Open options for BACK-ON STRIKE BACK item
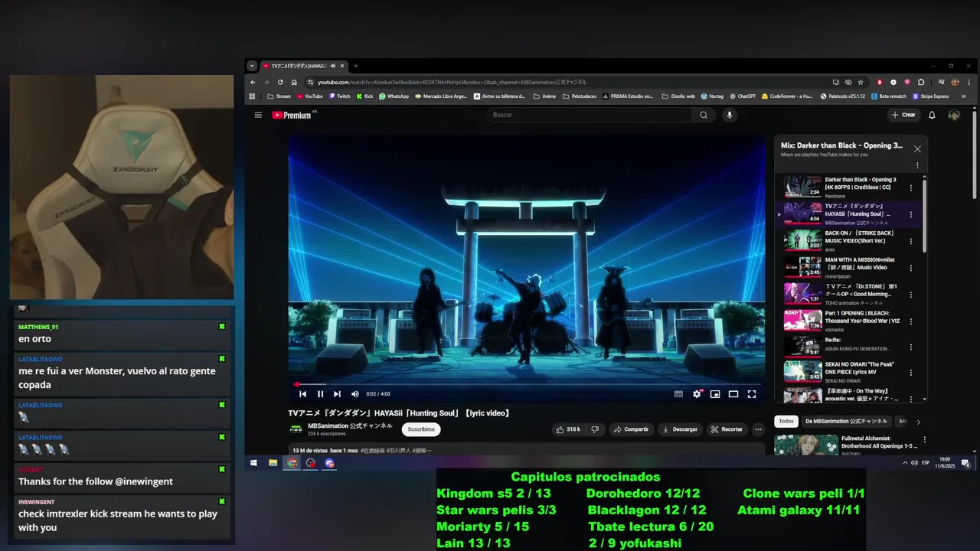Viewport: 980px width, 551px height. pos(911,241)
